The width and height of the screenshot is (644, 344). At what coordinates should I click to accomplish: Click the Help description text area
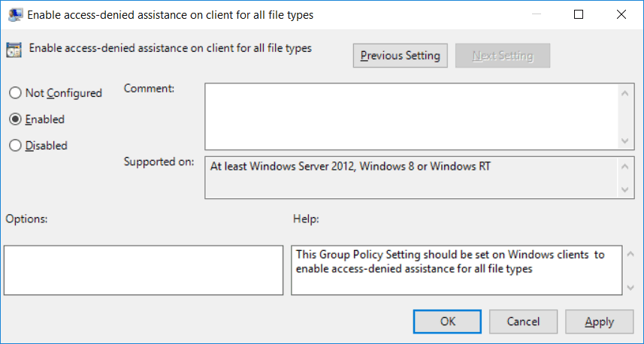457,270
